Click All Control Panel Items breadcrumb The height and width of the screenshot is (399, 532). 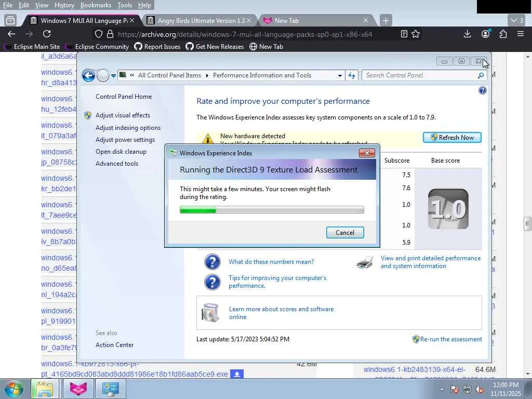point(169,75)
